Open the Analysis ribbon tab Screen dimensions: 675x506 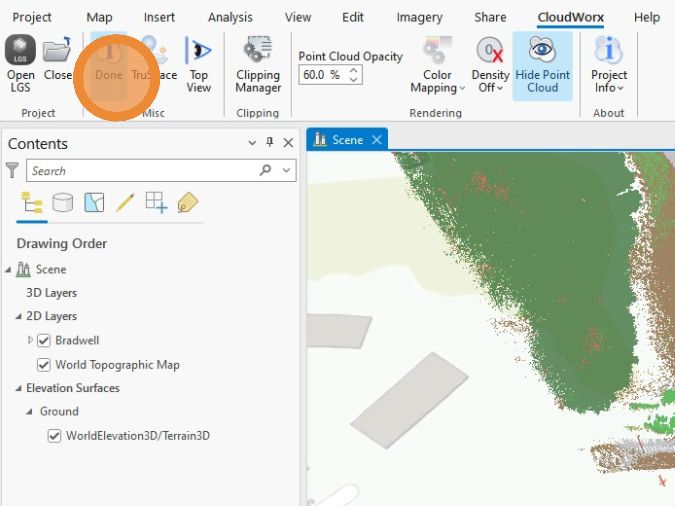[x=230, y=17]
